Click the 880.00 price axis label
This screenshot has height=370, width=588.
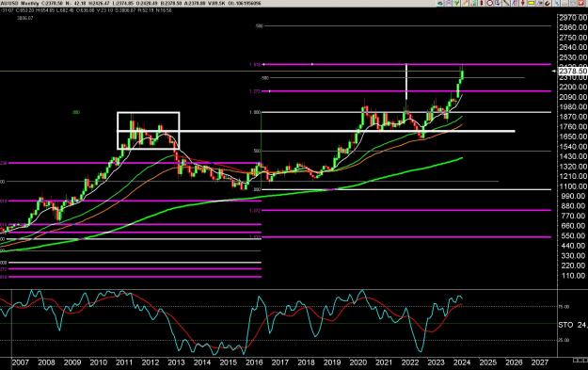point(573,206)
